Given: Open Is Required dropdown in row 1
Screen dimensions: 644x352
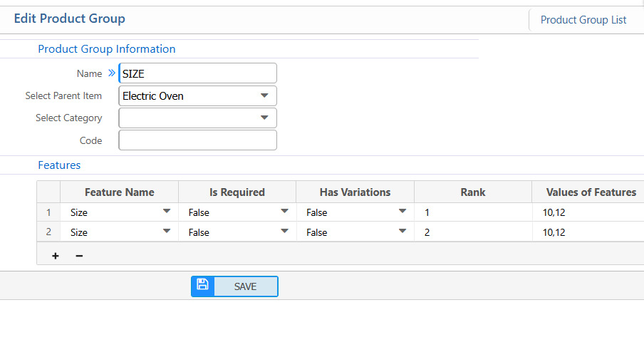Looking at the screenshot, I should [285, 212].
